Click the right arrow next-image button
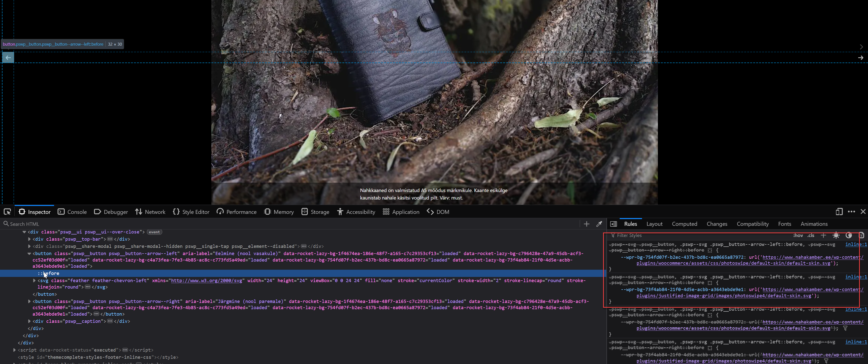Screen dimensions: 868x364 (x=860, y=58)
